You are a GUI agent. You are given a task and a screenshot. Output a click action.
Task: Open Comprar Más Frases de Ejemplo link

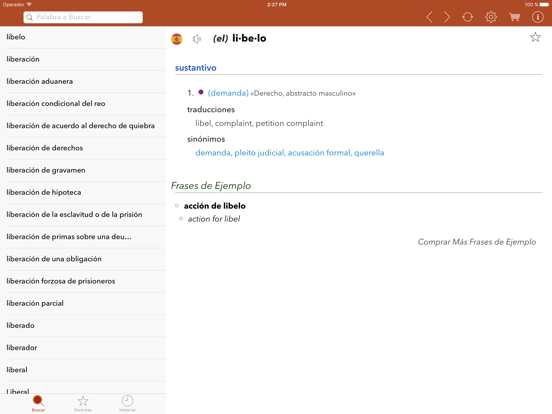(x=477, y=242)
